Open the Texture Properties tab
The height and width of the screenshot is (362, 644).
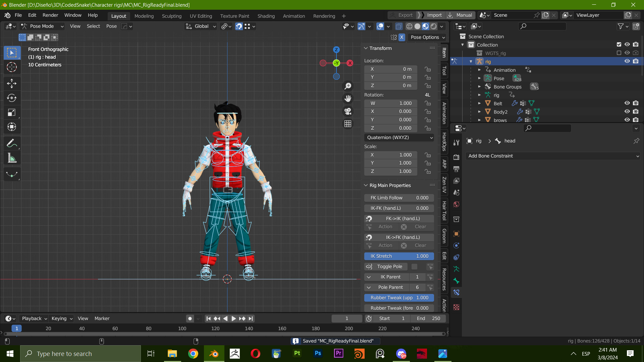(456, 307)
